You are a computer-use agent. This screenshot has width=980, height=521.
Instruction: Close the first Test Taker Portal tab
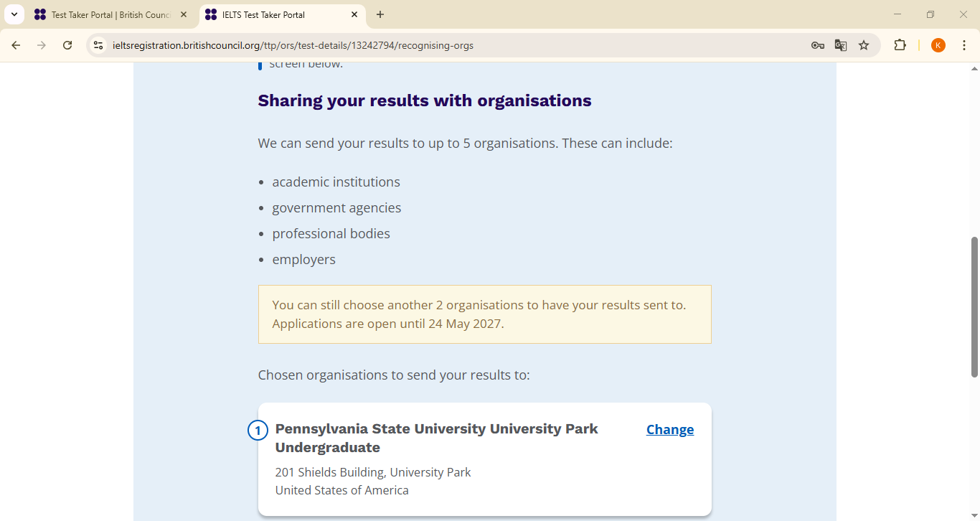[x=184, y=14]
